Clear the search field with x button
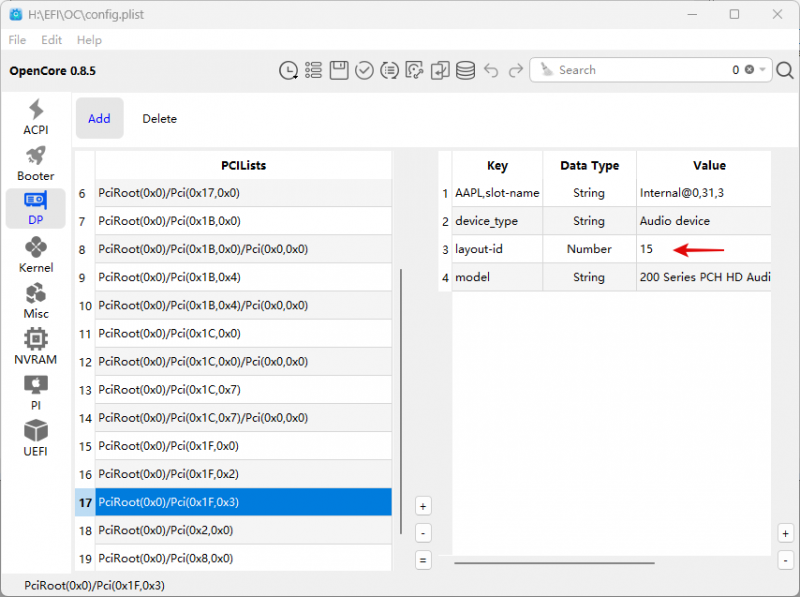Screen dimensions: 800x597 (x=749, y=70)
